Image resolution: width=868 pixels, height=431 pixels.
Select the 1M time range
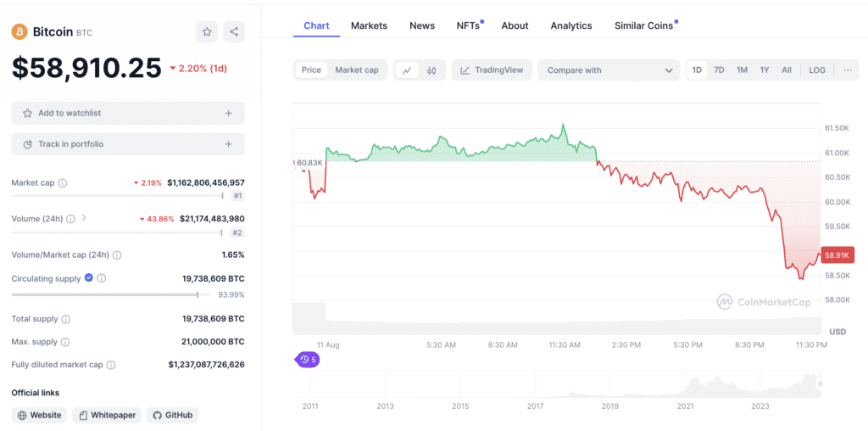pos(742,70)
